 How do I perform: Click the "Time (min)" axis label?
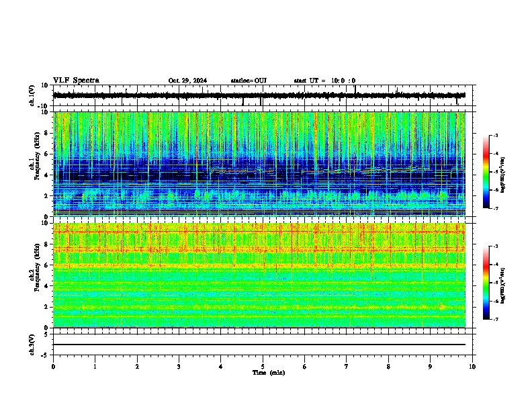(x=269, y=373)
